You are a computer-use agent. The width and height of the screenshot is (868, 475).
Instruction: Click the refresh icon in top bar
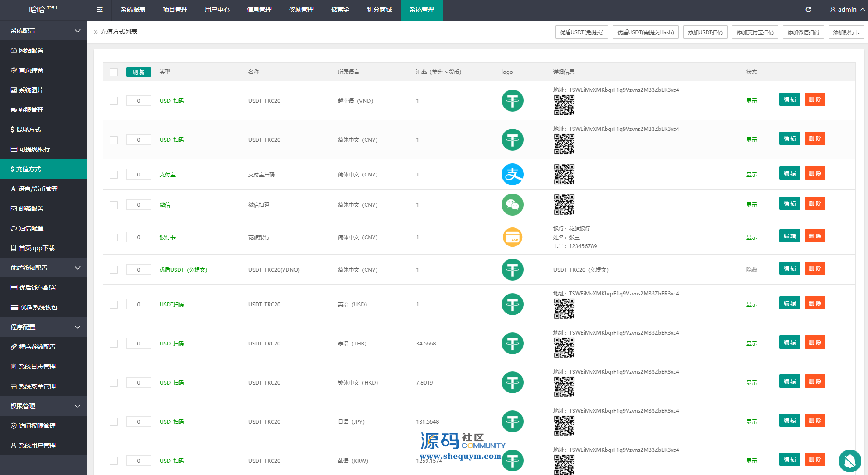coord(808,10)
